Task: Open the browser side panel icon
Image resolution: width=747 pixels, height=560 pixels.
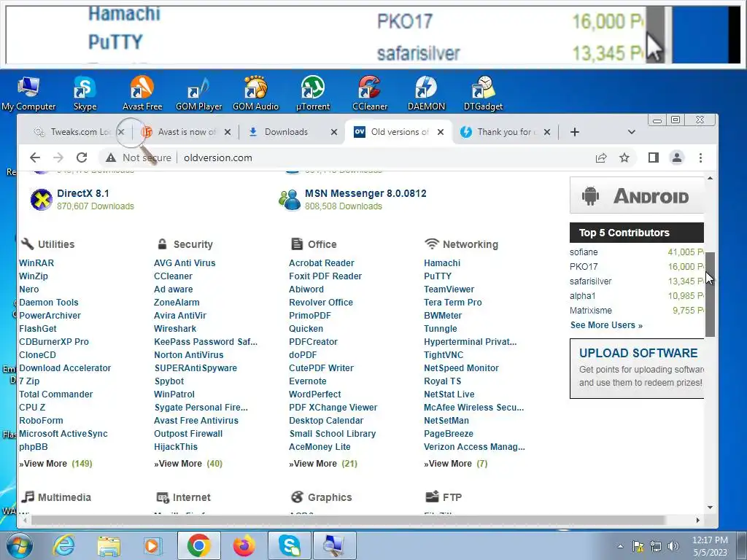Action: [653, 157]
